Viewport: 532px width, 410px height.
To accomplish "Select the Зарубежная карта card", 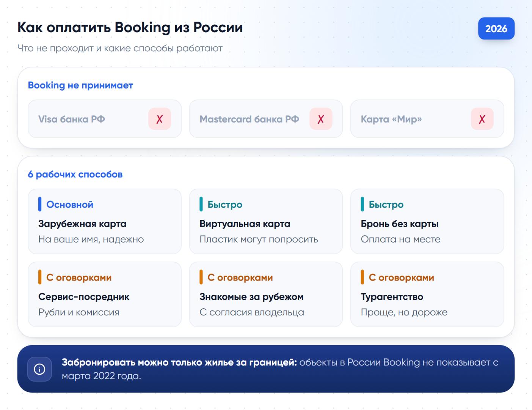I will point(105,221).
